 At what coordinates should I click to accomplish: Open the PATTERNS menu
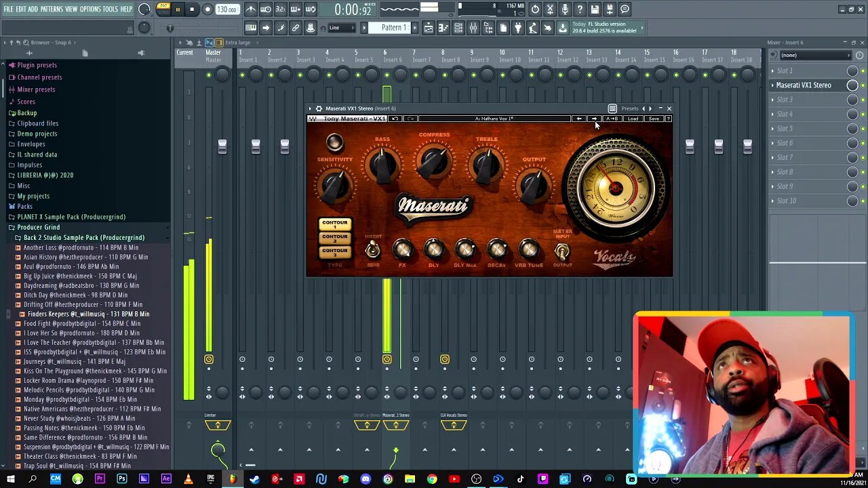(52, 9)
